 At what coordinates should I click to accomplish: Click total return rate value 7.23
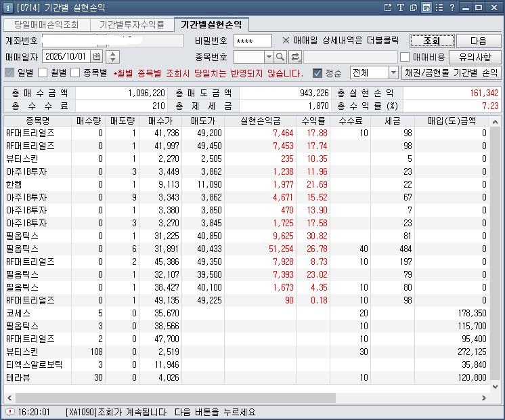tap(490, 106)
